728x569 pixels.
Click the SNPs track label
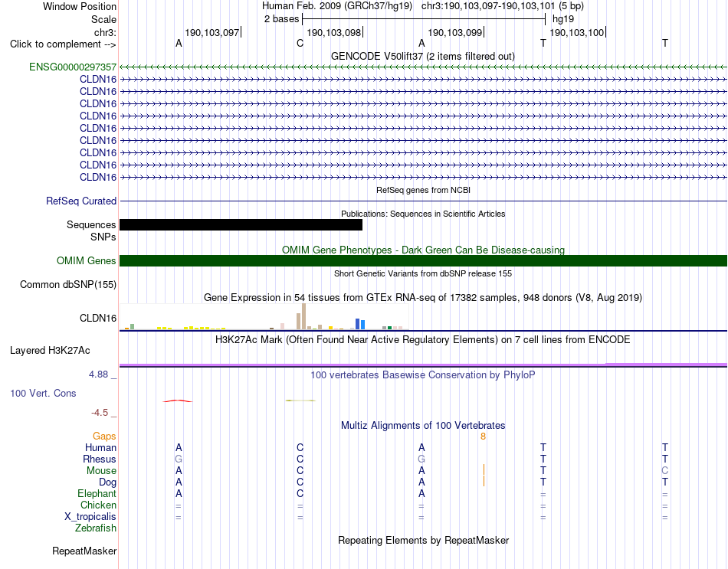(103, 237)
